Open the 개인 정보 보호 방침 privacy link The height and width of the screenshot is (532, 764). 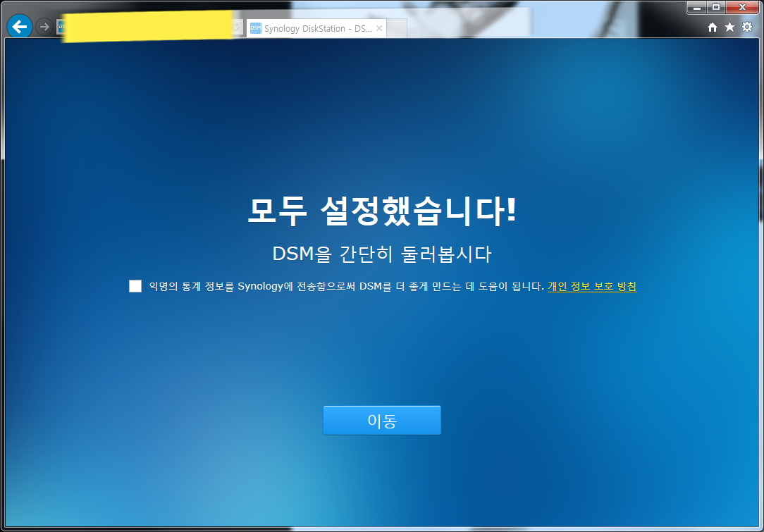(592, 287)
